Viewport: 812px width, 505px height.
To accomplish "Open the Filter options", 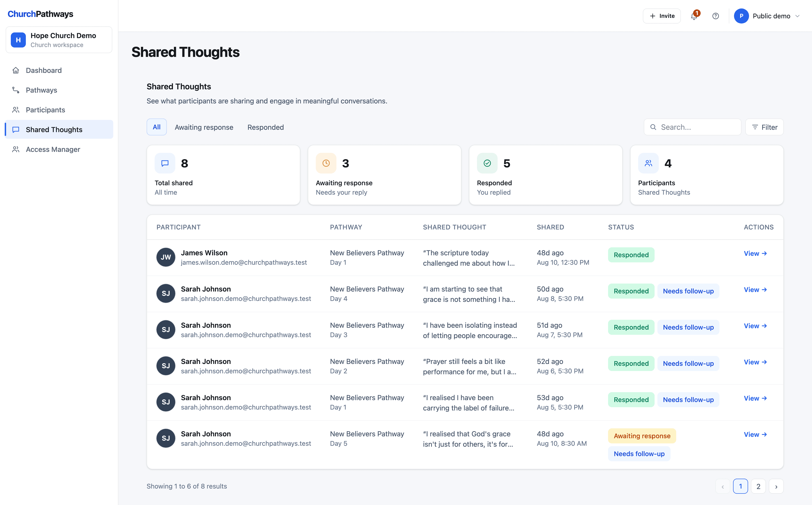I will tap(764, 127).
